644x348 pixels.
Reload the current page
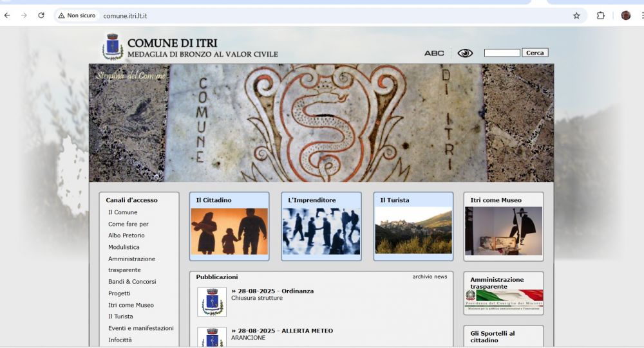click(x=41, y=15)
